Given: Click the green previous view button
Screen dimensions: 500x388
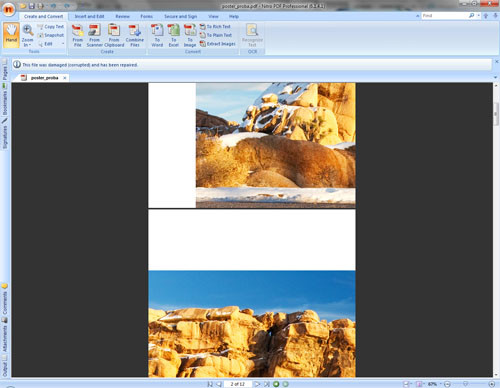Looking at the screenshot, I should pyautogui.click(x=276, y=384).
